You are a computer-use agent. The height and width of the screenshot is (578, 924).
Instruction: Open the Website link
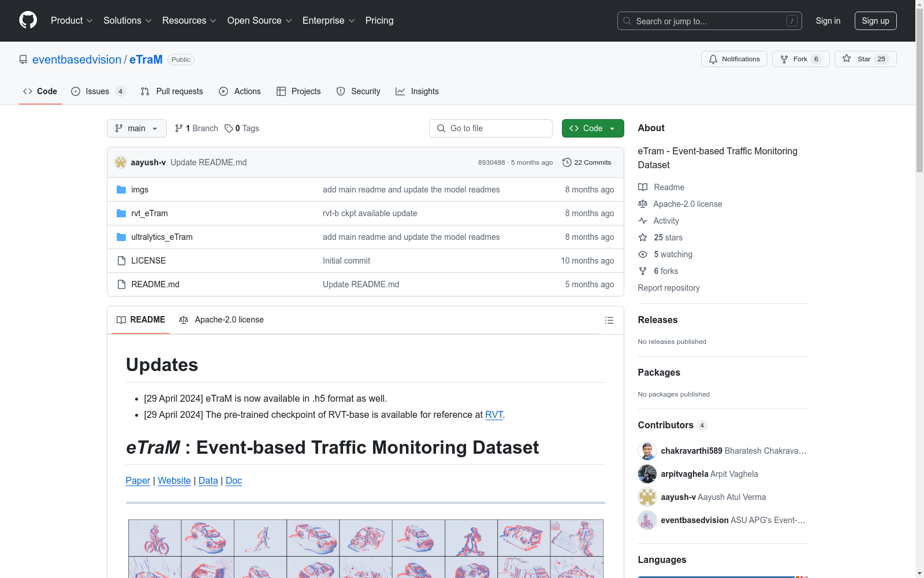pyautogui.click(x=174, y=480)
